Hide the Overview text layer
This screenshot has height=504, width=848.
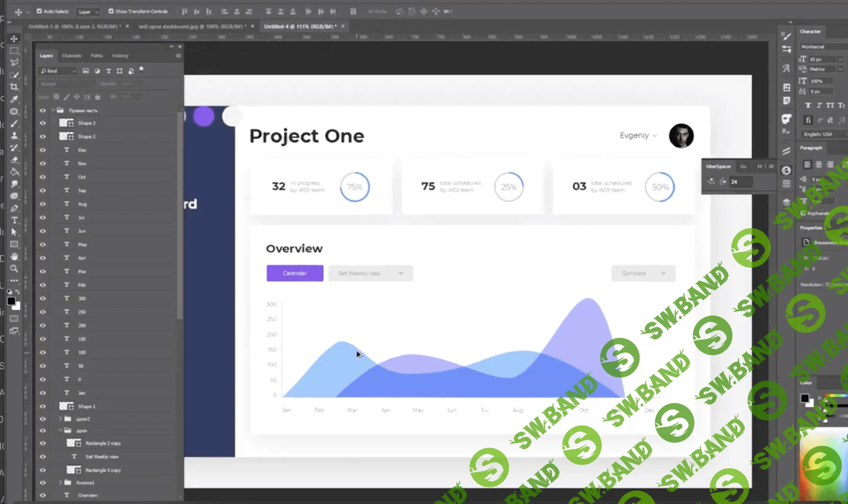(43, 495)
